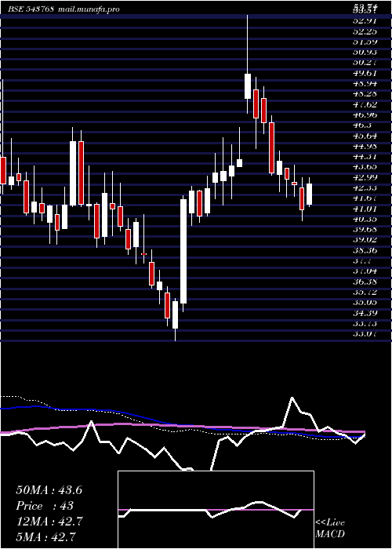Select the 35.72 price level

pyautogui.click(x=365, y=292)
